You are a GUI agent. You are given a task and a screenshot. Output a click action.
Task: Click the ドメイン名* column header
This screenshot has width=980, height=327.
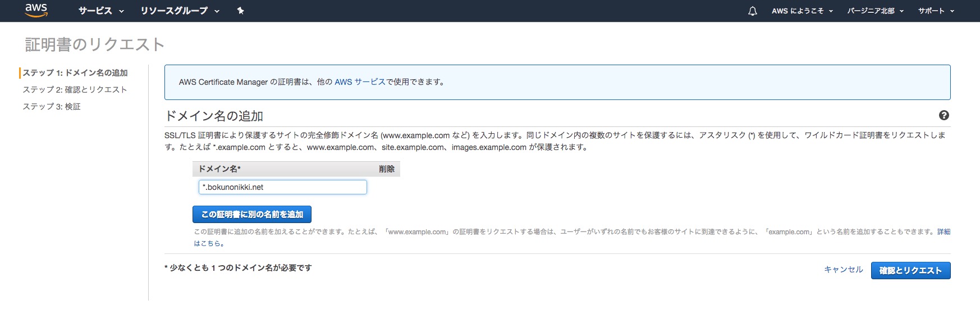click(x=219, y=169)
